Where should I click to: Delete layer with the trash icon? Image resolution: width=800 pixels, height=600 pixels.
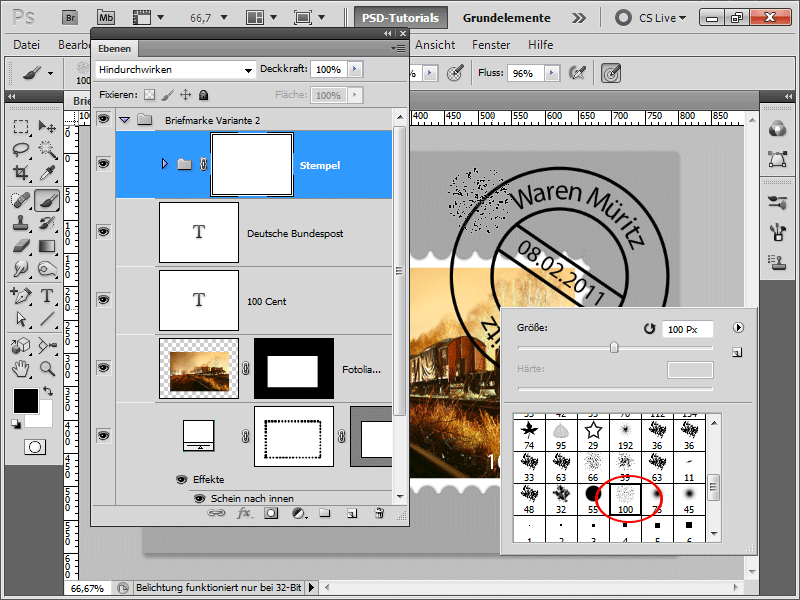tap(379, 513)
